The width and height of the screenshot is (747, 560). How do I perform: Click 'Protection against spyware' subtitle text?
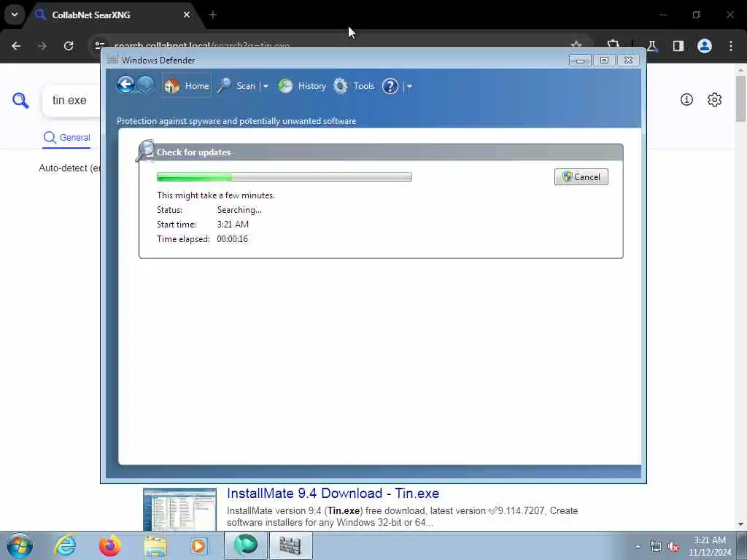[237, 121]
